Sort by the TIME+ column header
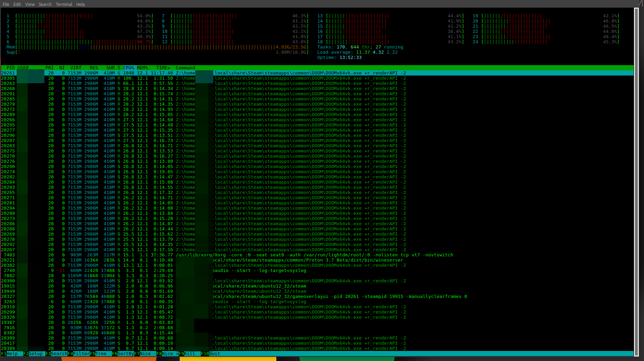 (163, 68)
